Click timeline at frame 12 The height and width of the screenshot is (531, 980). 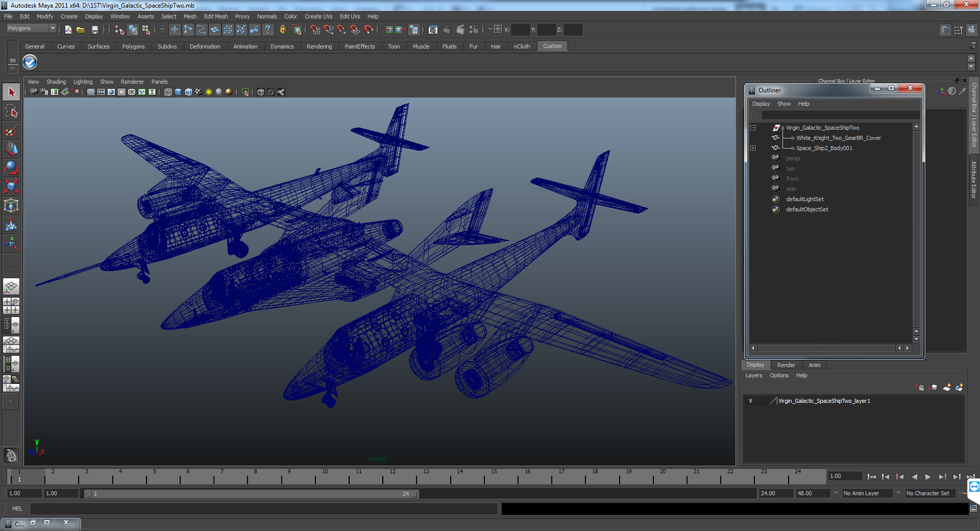pos(393,477)
